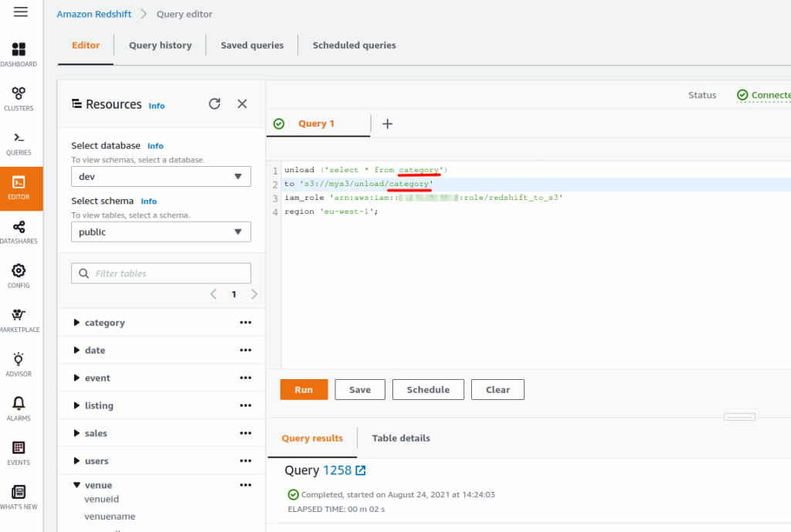This screenshot has width=791, height=532.
Task: Click the Filter tables search field
Action: [161, 273]
